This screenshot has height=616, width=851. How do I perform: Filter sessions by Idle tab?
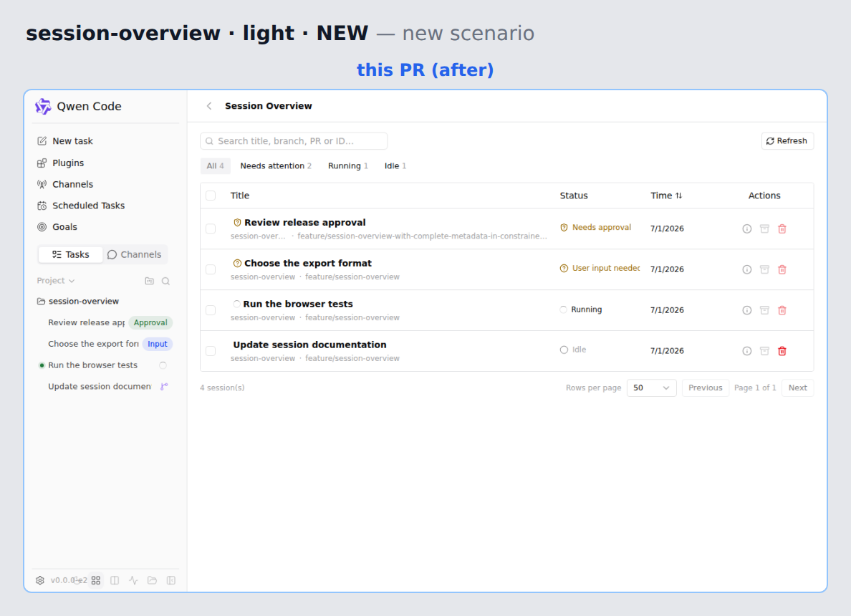(395, 166)
